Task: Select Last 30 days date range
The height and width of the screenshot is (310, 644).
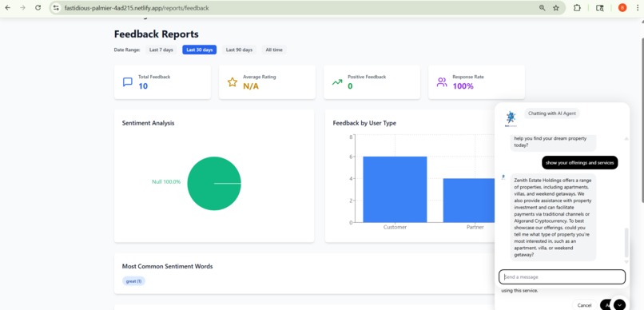Action: (199, 50)
